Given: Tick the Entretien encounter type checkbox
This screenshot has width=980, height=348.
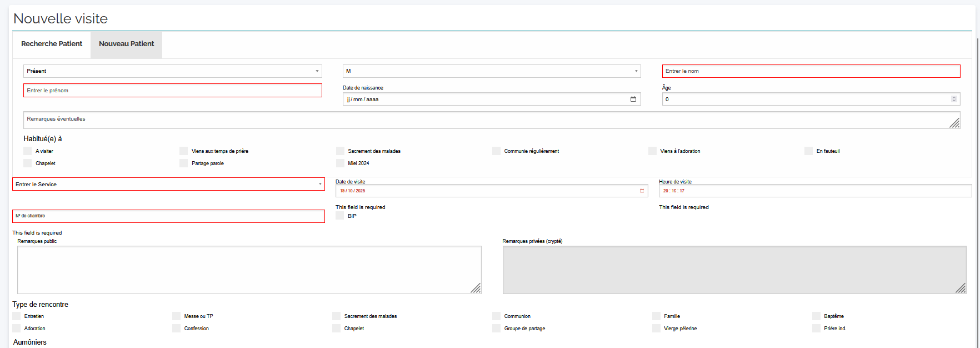Looking at the screenshot, I should pos(17,316).
